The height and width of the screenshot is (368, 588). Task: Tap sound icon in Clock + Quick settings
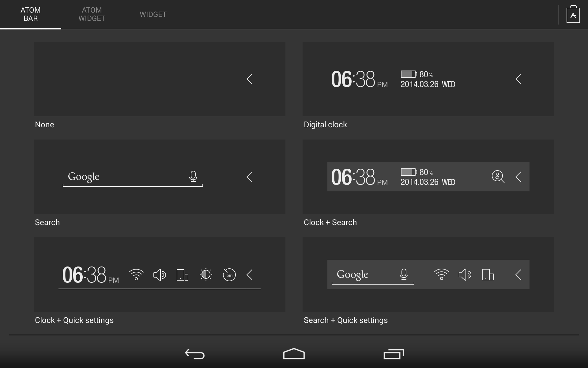[x=160, y=275]
